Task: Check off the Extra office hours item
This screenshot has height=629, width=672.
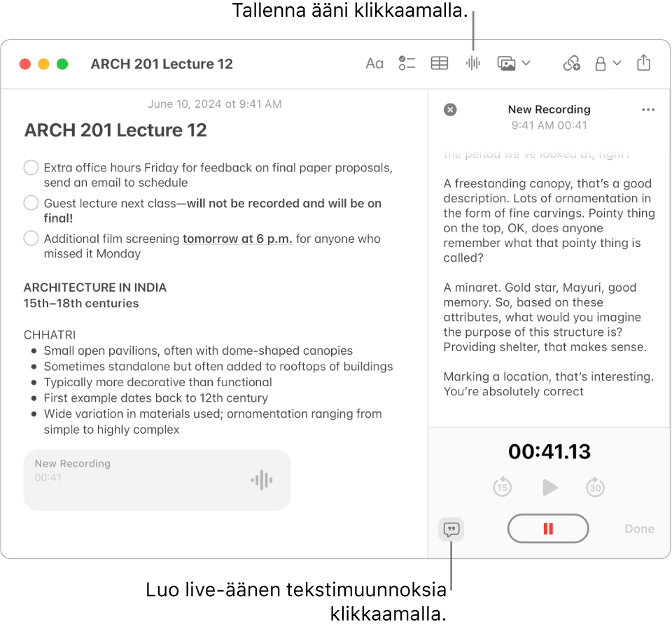Action: [30, 168]
